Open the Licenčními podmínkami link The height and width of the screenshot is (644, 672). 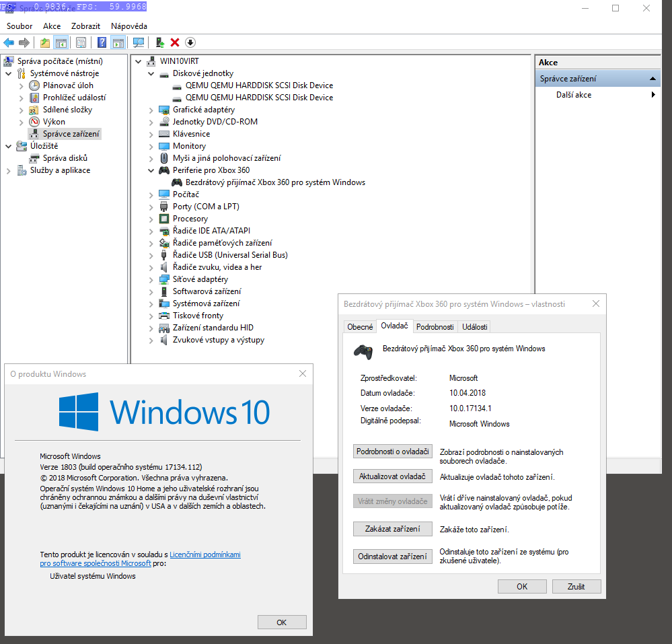pos(205,554)
